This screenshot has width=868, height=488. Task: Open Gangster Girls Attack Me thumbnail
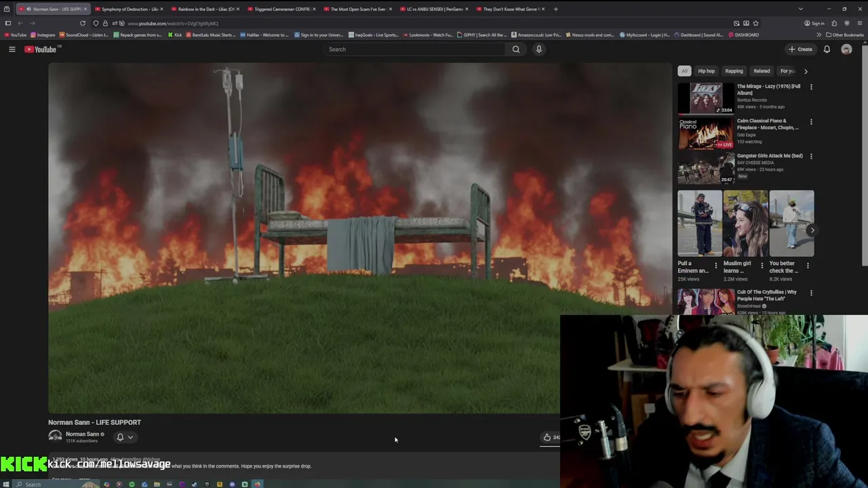(x=706, y=168)
